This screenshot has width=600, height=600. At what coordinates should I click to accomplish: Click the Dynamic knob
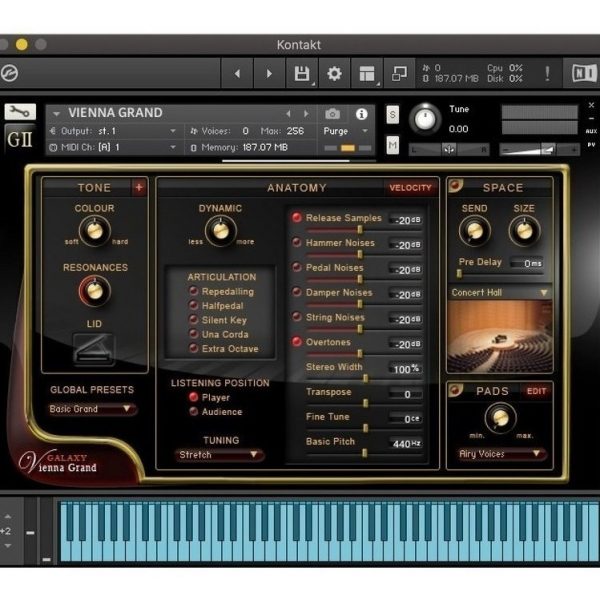tap(221, 231)
